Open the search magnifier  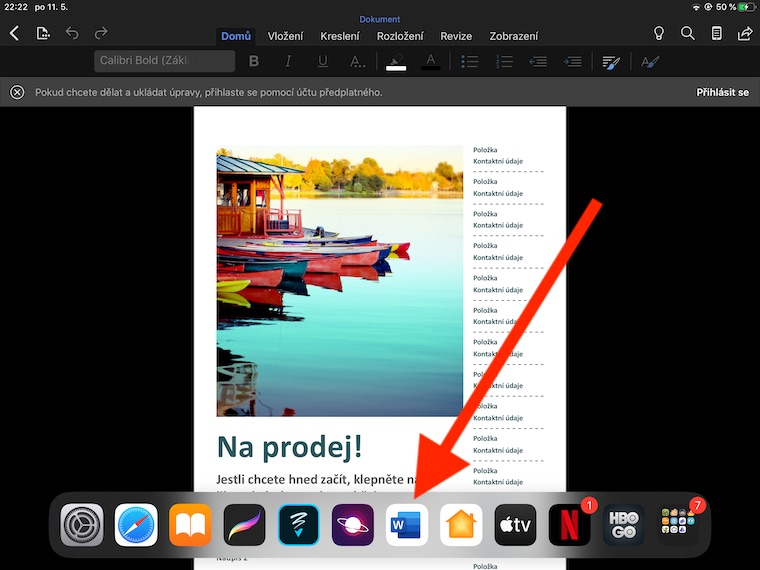[x=687, y=33]
